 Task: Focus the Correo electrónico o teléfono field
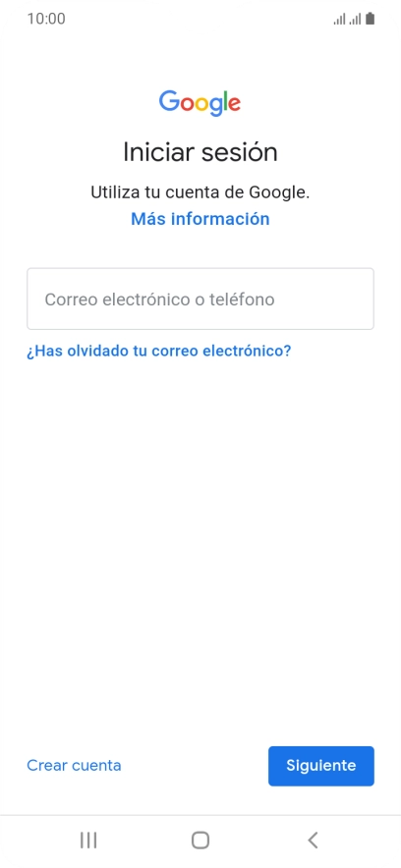[x=200, y=298]
